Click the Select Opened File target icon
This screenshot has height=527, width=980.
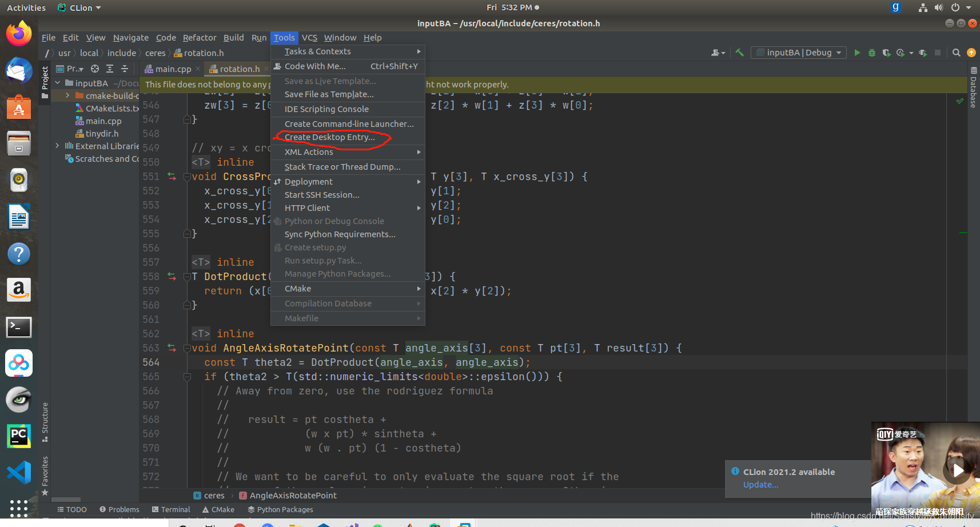coord(95,69)
